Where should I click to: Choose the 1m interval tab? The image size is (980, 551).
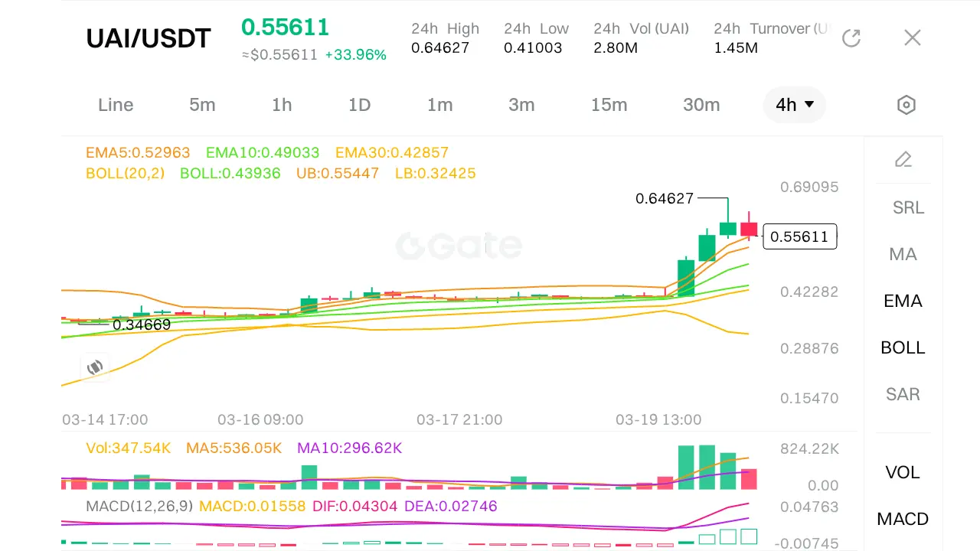click(440, 105)
